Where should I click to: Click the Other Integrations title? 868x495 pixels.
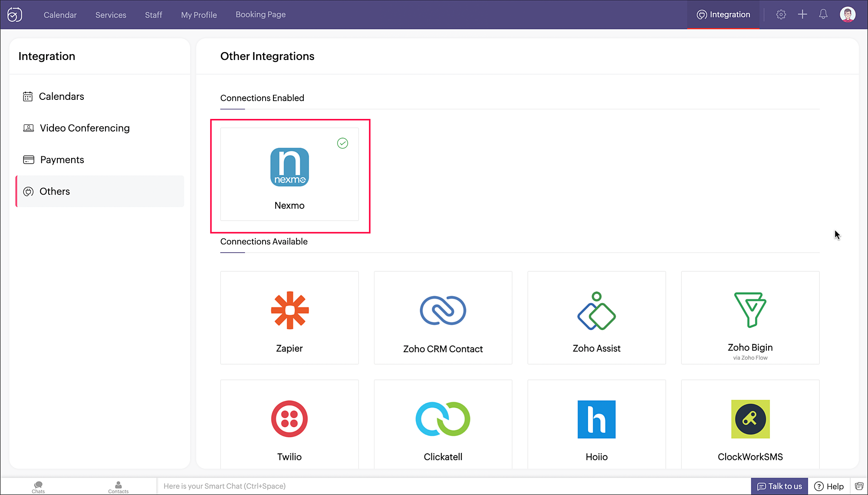267,56
